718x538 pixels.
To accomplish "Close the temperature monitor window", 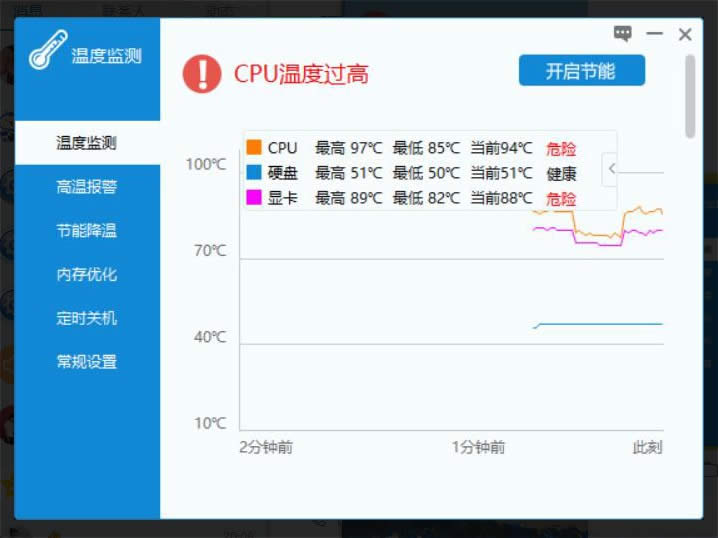I will [685, 34].
